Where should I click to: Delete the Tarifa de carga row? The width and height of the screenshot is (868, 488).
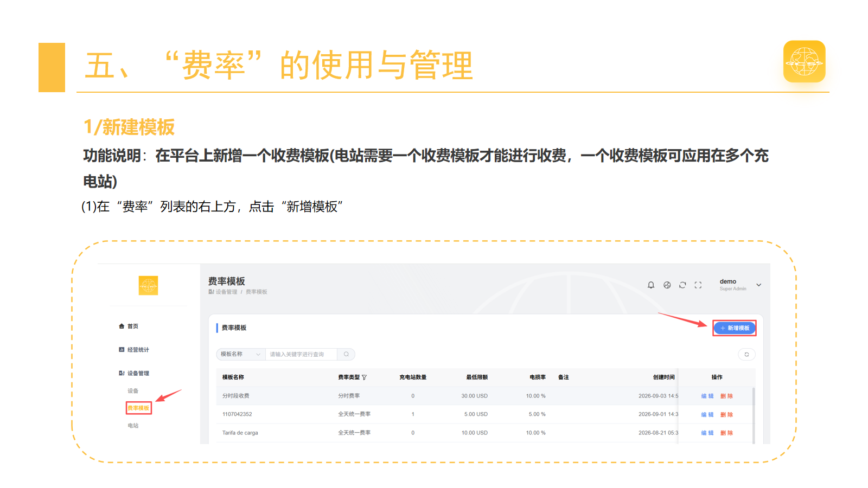[726, 433]
